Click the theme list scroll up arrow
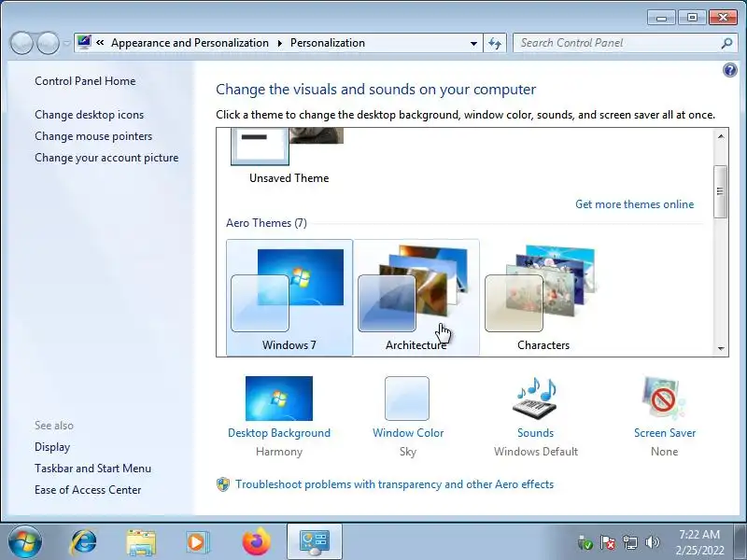 tap(720, 136)
